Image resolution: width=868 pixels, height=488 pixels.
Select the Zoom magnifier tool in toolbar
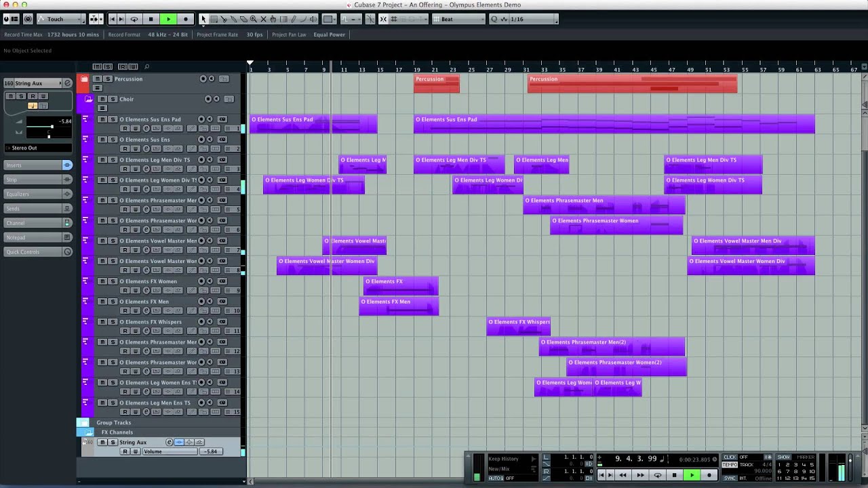pyautogui.click(x=253, y=19)
